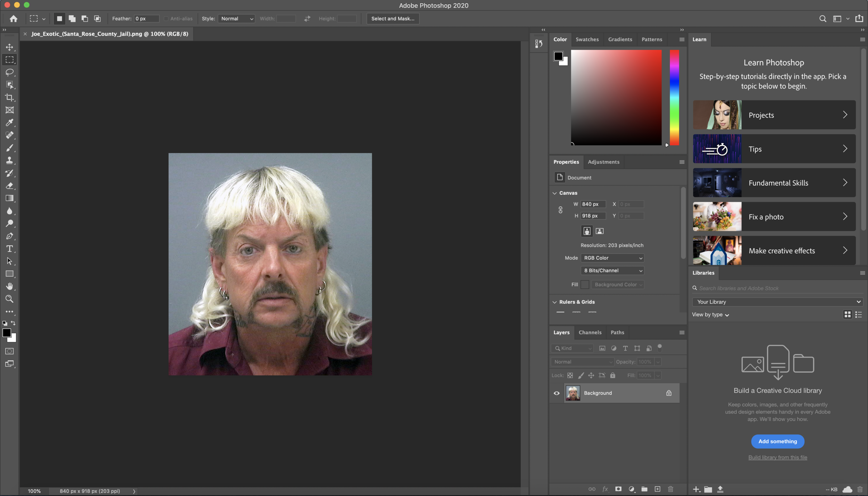Image resolution: width=868 pixels, height=496 pixels.
Task: Select the Eyedropper tool
Action: [9, 123]
